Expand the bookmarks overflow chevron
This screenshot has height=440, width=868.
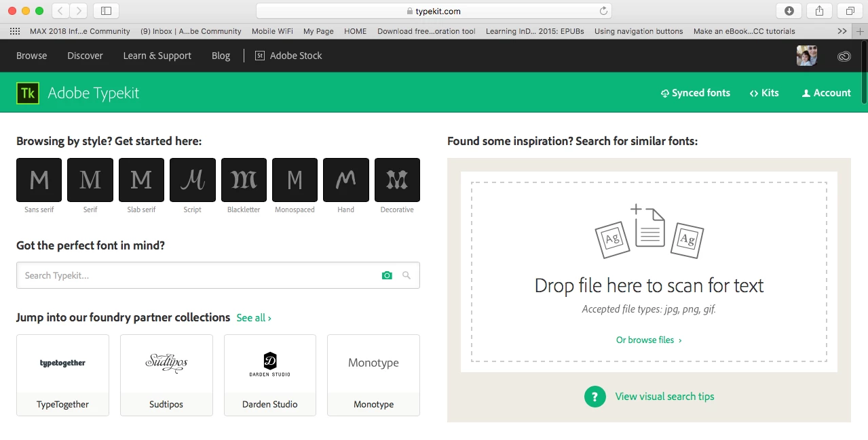(842, 31)
